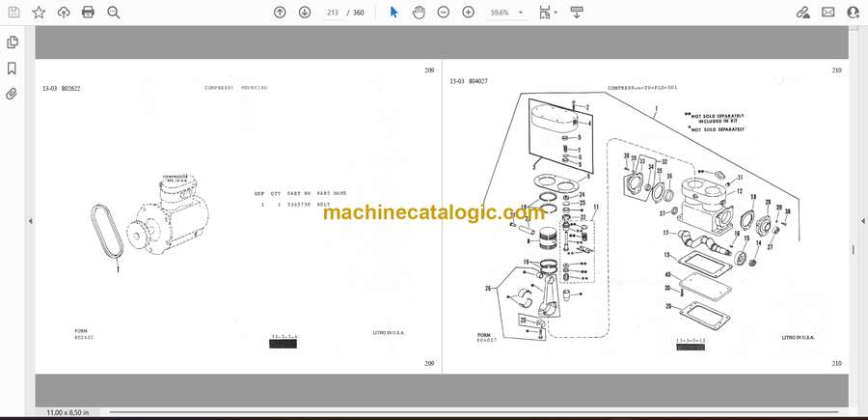868x420 pixels.
Task: Open the share with others icon
Action: (854, 13)
